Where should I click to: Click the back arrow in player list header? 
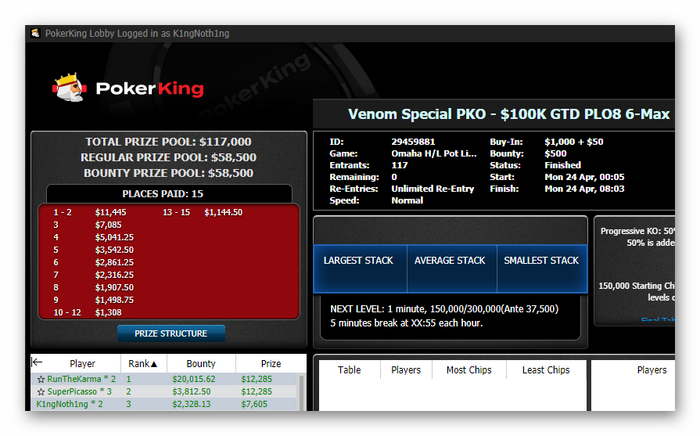tap(37, 362)
